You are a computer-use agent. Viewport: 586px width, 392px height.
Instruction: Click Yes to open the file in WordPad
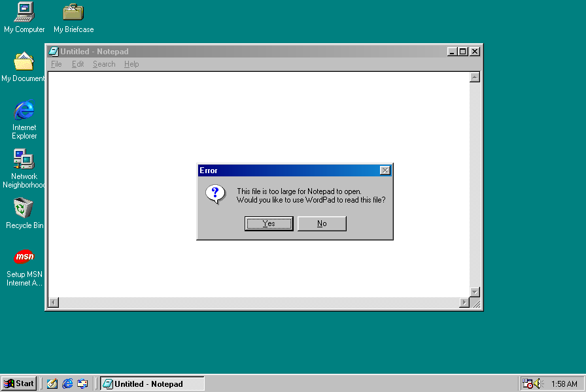[269, 223]
